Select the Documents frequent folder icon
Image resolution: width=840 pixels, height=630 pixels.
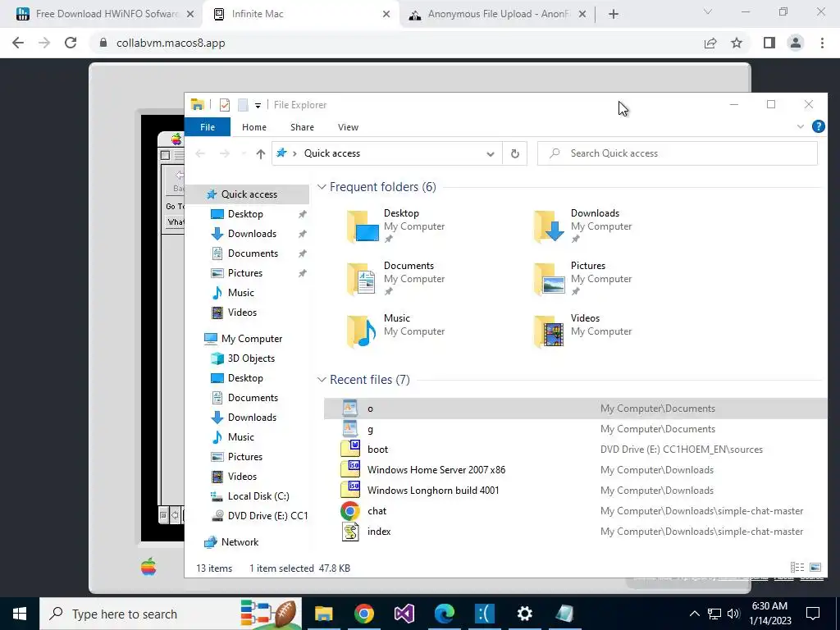362,279
